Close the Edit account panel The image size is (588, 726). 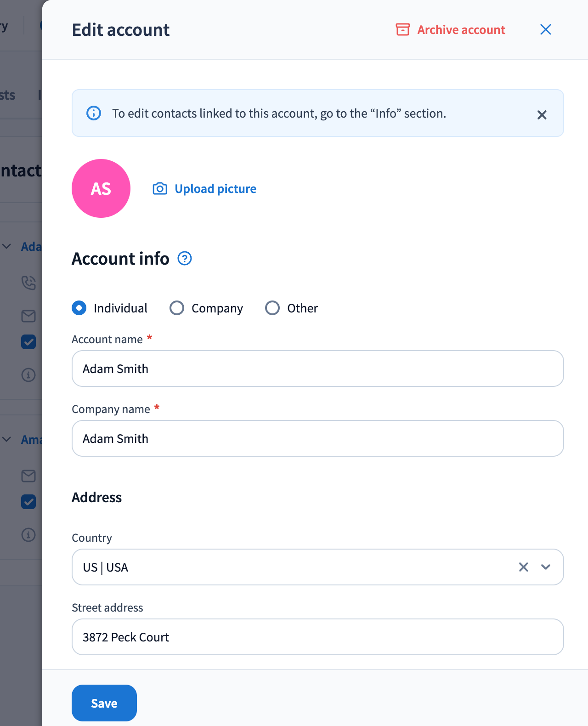point(545,30)
